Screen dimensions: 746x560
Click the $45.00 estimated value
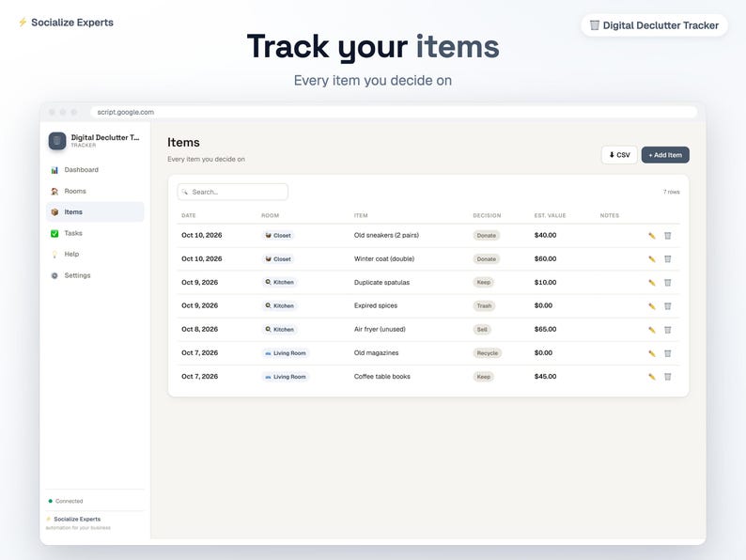(545, 377)
